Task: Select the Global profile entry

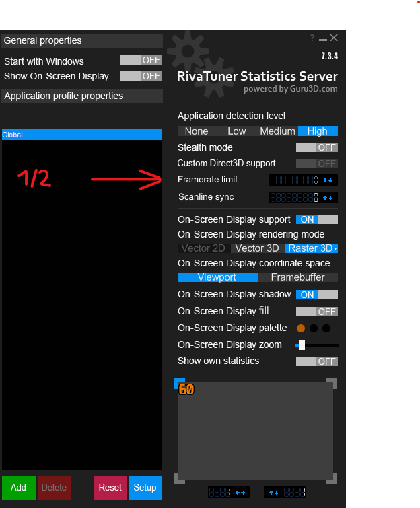Action: [x=82, y=135]
